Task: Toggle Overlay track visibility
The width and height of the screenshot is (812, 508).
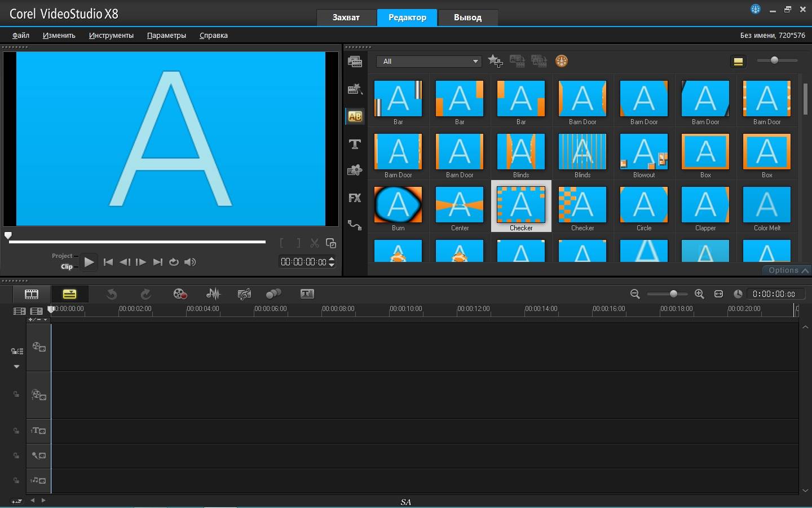Action: click(x=39, y=395)
